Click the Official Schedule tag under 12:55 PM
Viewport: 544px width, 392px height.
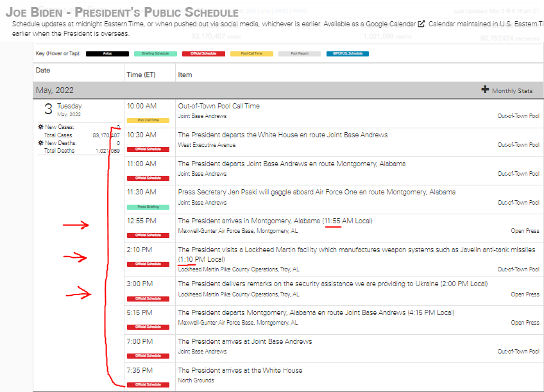(x=148, y=235)
